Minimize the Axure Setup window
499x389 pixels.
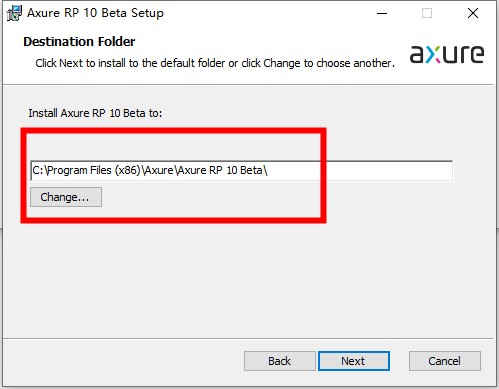(x=382, y=13)
